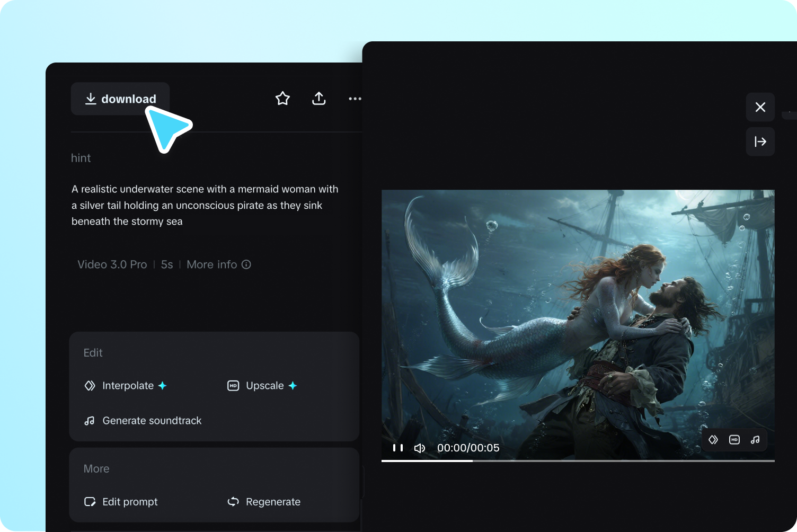Click the interpolate icon on the video overlay

(713, 440)
